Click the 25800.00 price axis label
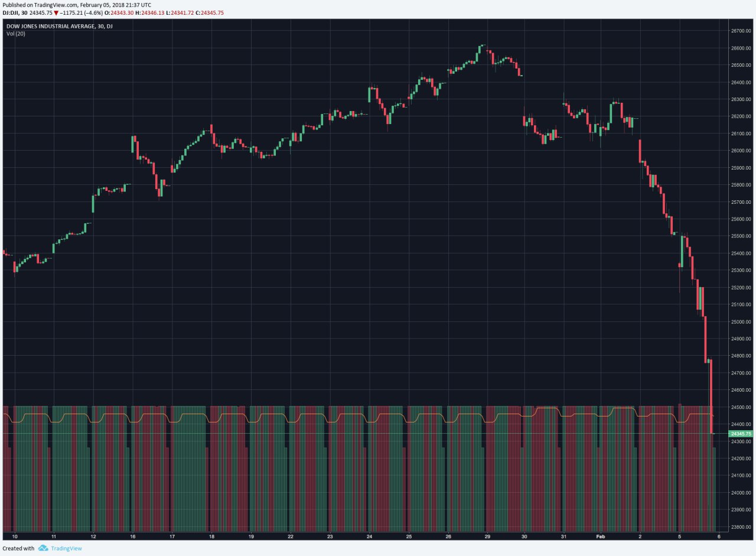This screenshot has height=556, width=756. pos(741,185)
